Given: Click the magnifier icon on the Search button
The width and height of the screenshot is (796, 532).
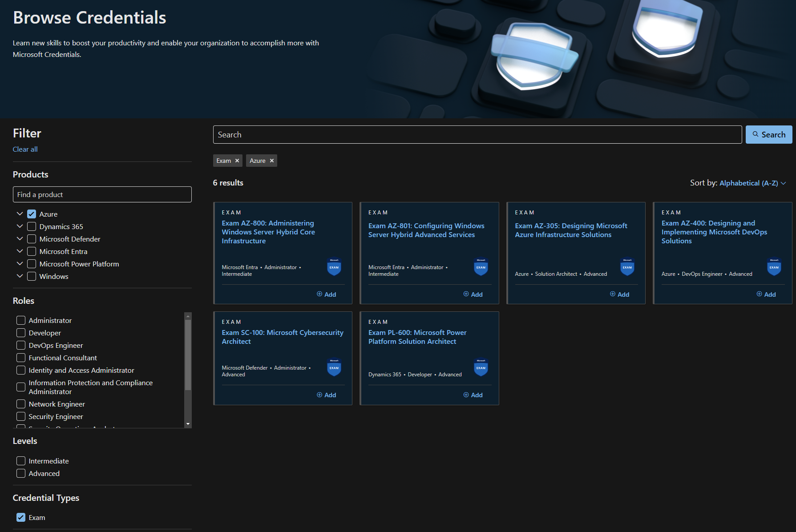Looking at the screenshot, I should pos(756,134).
